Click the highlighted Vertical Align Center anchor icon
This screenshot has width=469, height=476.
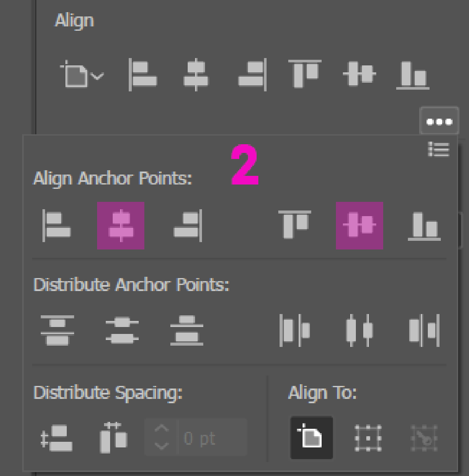(x=359, y=225)
